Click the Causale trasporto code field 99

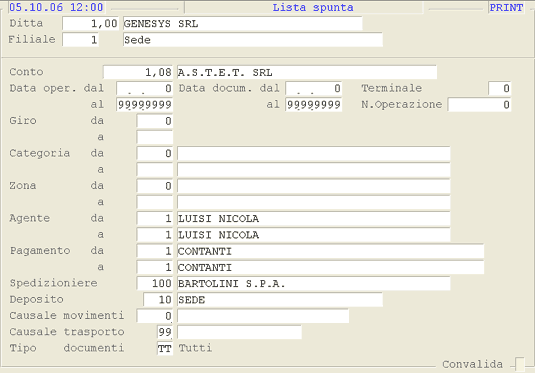[x=165, y=332]
